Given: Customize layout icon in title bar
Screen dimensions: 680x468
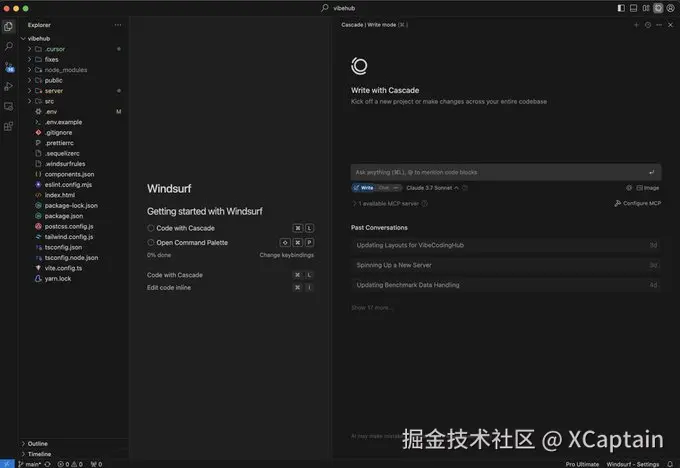Looking at the screenshot, I should [646, 8].
